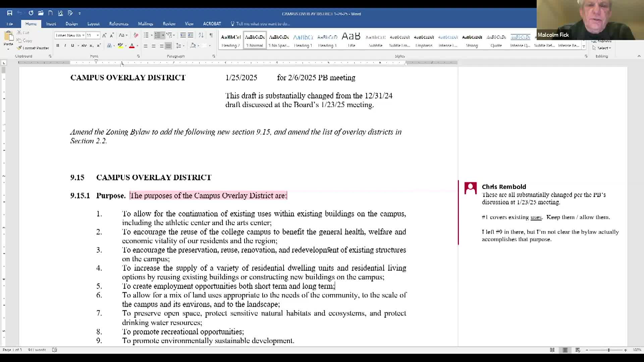
Task: Click the Copy button
Action: pos(25,41)
